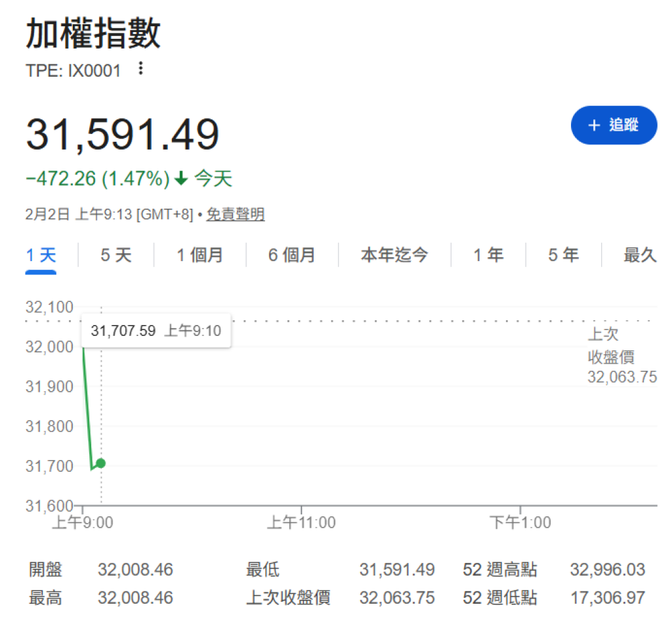Click the green downward arrow next to 1.47%

[181, 178]
